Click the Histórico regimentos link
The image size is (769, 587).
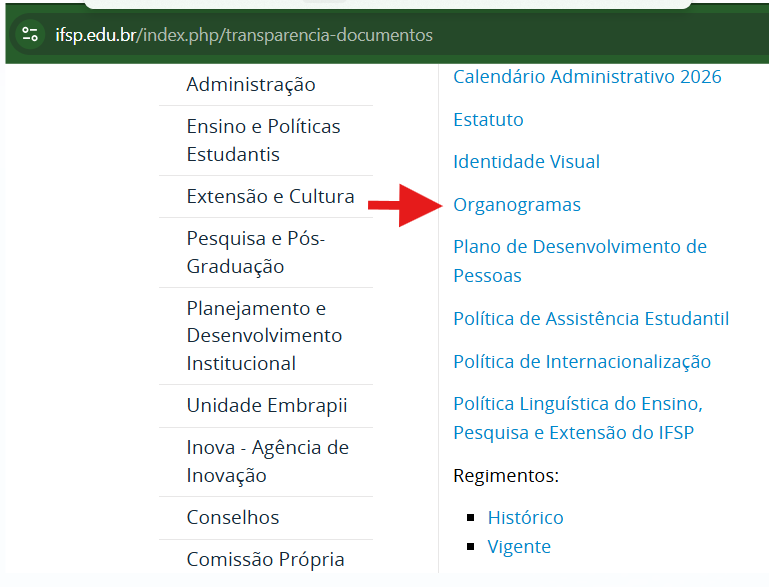point(525,518)
